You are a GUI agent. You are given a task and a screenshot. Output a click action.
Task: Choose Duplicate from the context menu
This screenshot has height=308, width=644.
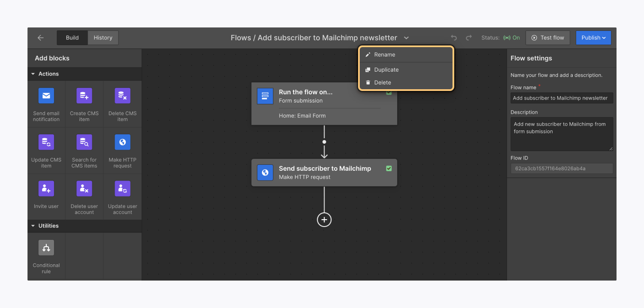(386, 69)
